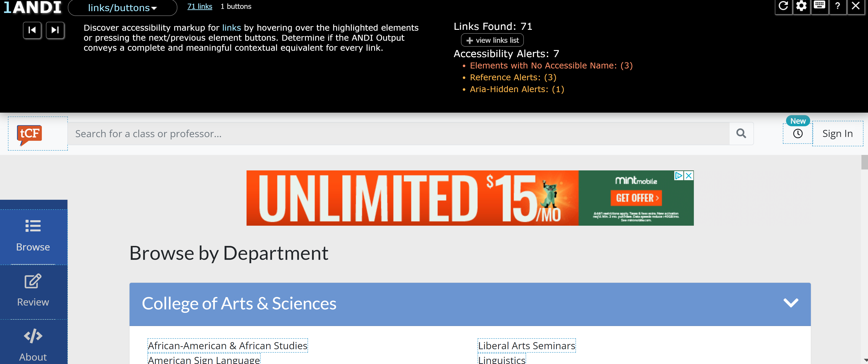Click ANDI previous element button

[32, 30]
